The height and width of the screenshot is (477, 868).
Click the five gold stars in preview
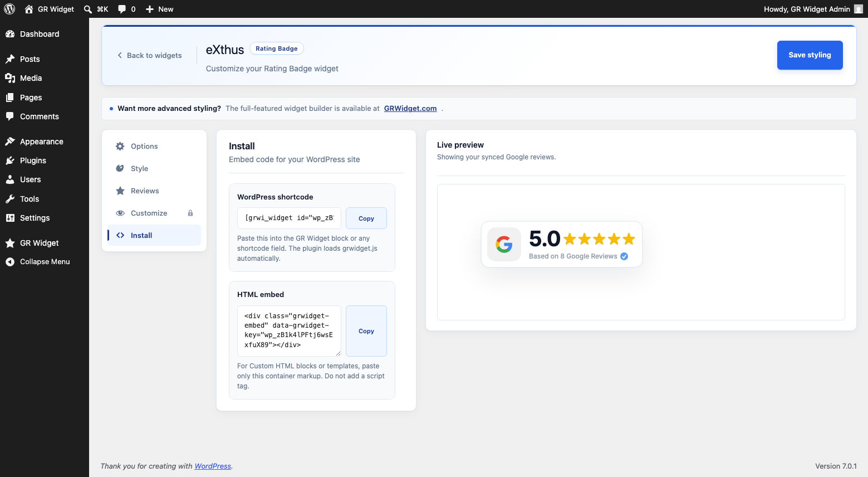pyautogui.click(x=599, y=239)
